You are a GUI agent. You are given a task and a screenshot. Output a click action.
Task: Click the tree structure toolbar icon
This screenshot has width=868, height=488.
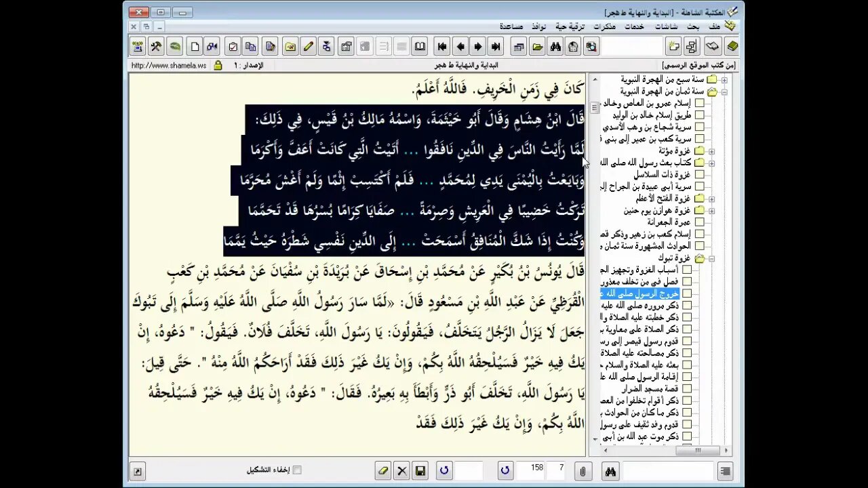[692, 47]
